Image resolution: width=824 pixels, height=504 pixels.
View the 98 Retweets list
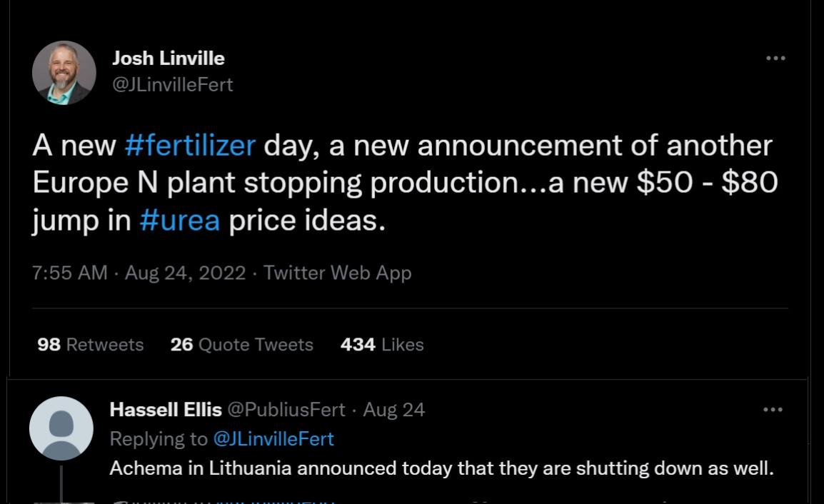click(90, 345)
